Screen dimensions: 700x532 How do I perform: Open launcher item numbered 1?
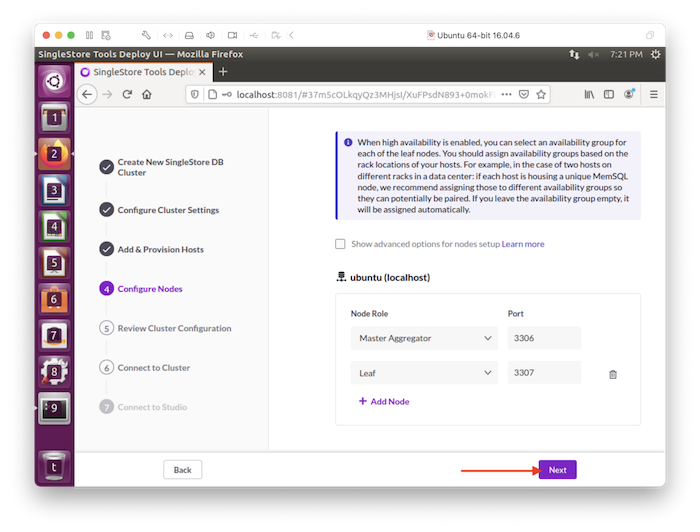pyautogui.click(x=54, y=118)
